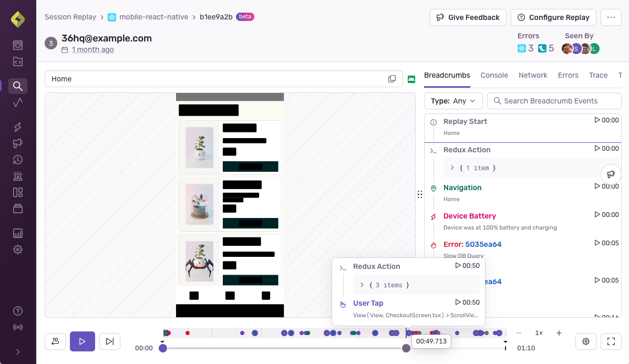
Task: Open Settings gear in the sidebar
Action: point(18,249)
